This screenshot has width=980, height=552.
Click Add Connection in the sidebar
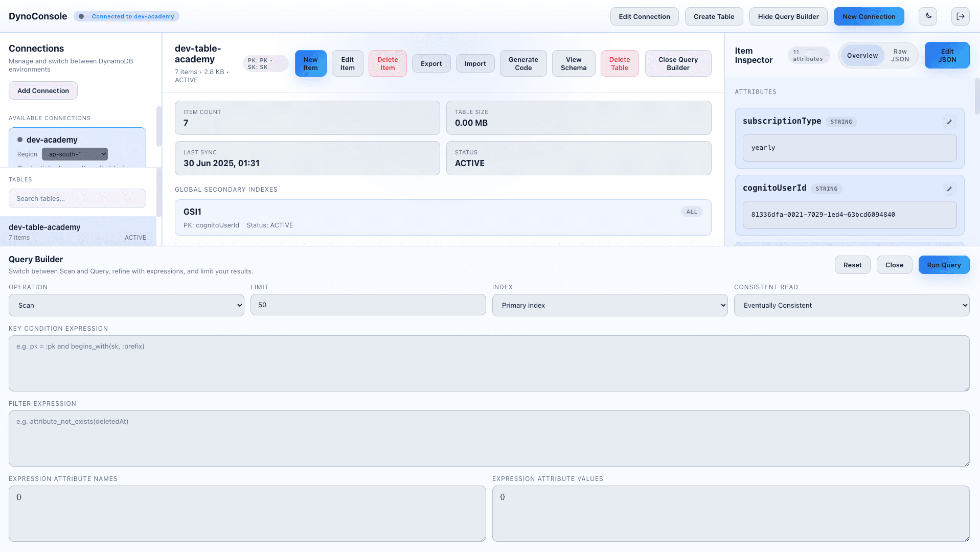43,90
